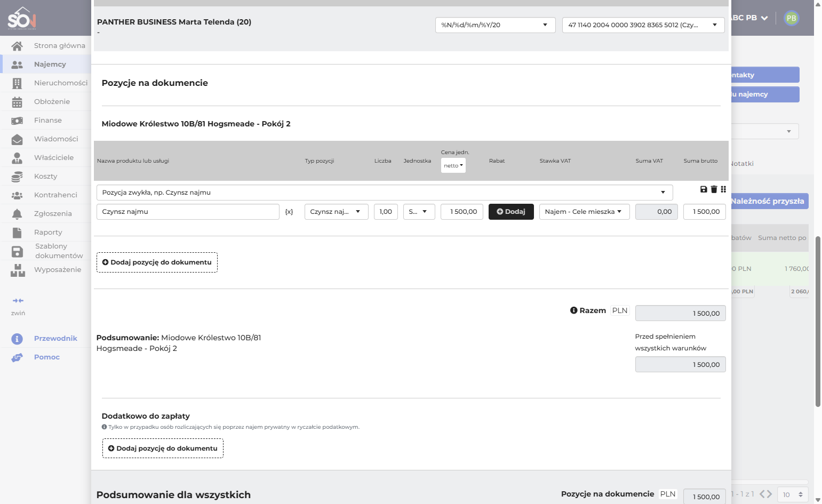Viewport: 822px width, 504px height.
Task: Open Najemcy tenants icon in sidebar
Action: pos(17,65)
